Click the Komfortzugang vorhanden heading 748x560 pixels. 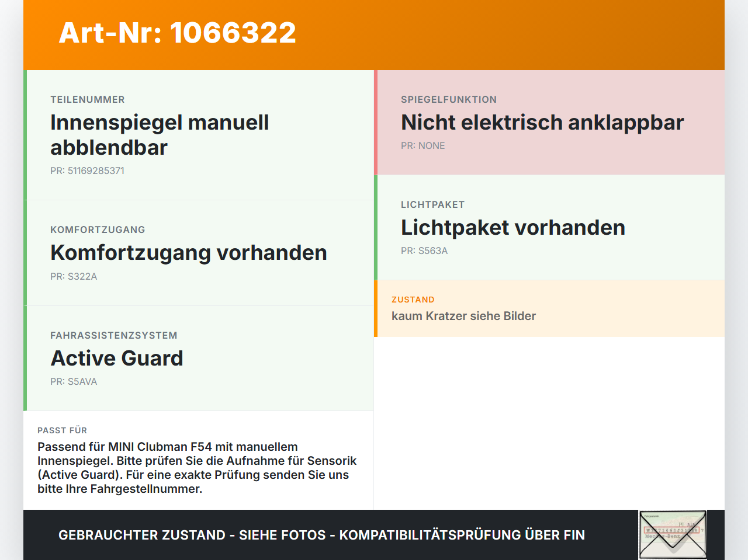[189, 253]
